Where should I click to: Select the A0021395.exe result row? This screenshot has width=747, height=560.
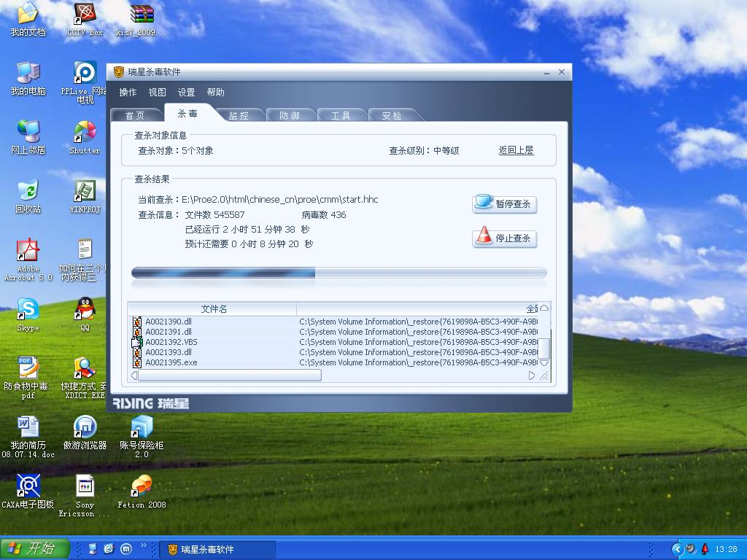click(x=334, y=362)
